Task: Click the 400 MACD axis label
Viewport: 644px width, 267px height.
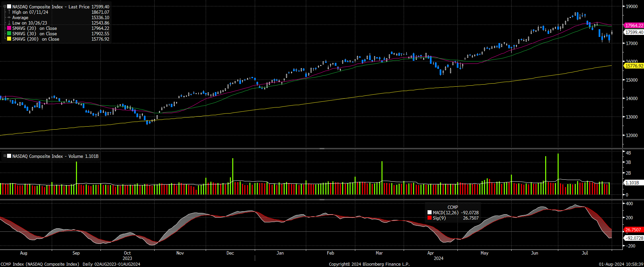Action: pyautogui.click(x=629, y=204)
